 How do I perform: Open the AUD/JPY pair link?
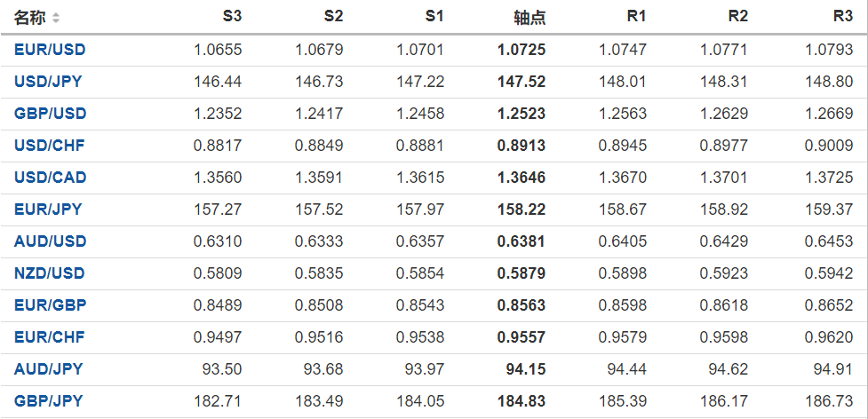pyautogui.click(x=48, y=369)
